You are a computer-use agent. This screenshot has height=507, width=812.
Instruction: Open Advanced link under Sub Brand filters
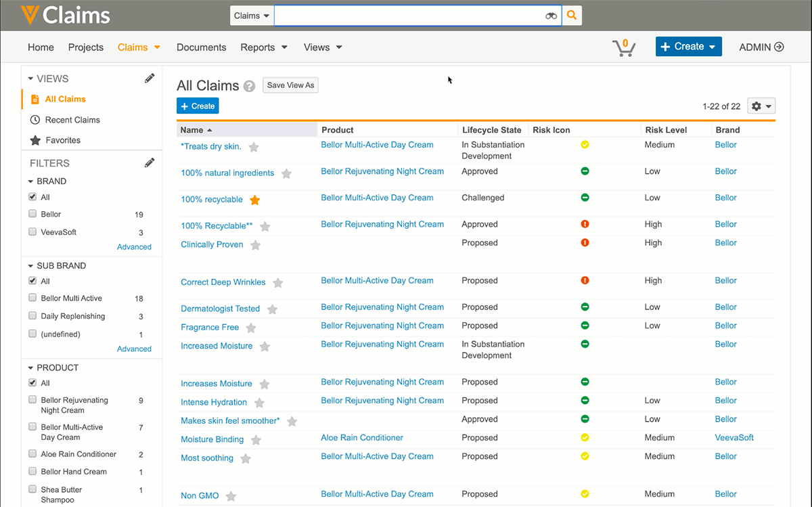pos(134,349)
